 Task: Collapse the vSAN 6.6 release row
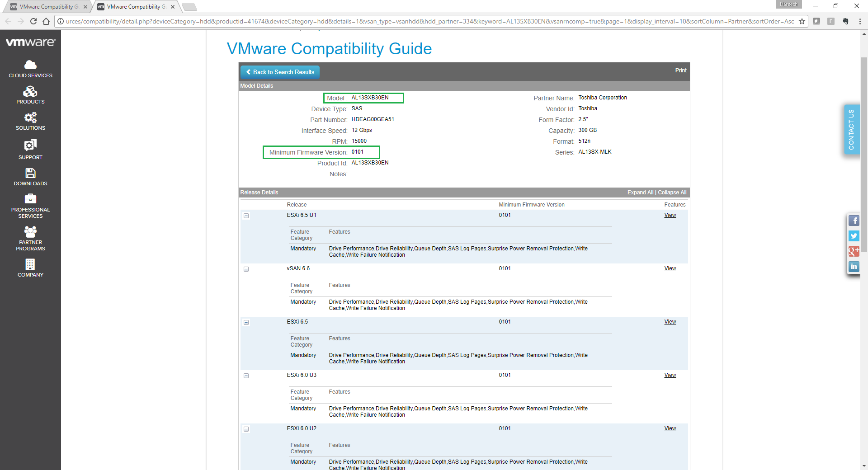tap(246, 269)
